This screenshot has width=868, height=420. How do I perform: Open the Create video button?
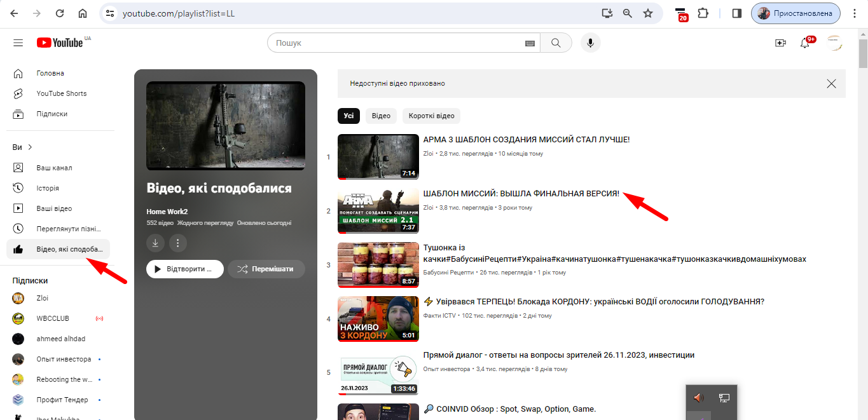pyautogui.click(x=780, y=43)
